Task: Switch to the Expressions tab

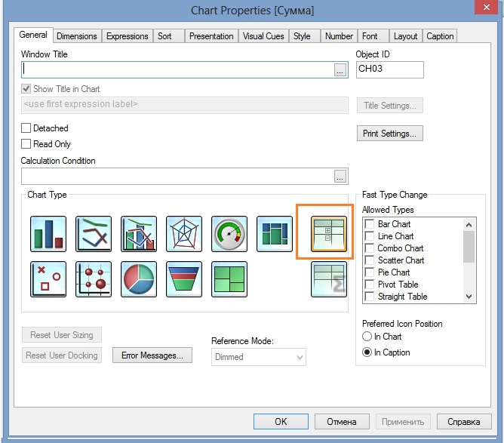Action: tap(128, 36)
